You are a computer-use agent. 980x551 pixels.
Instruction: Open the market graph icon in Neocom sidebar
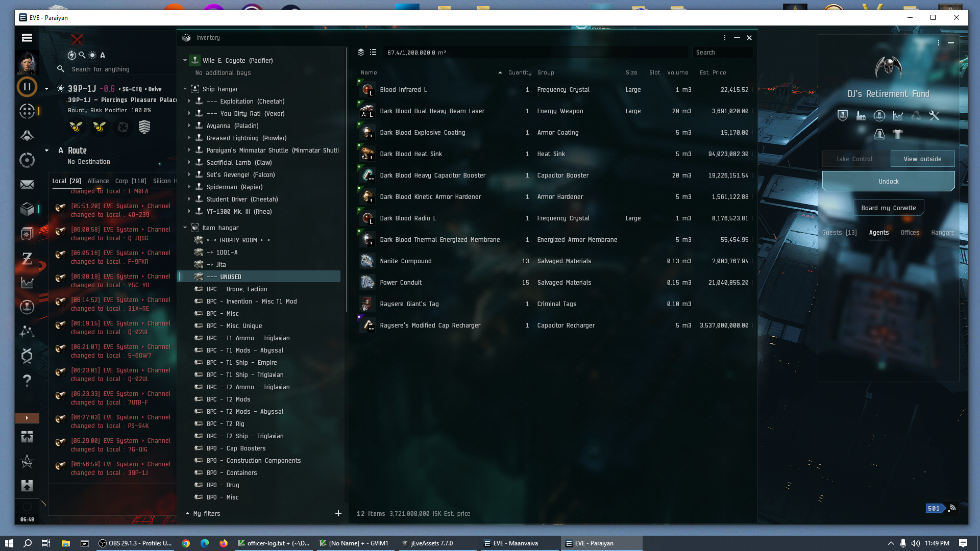[x=27, y=283]
